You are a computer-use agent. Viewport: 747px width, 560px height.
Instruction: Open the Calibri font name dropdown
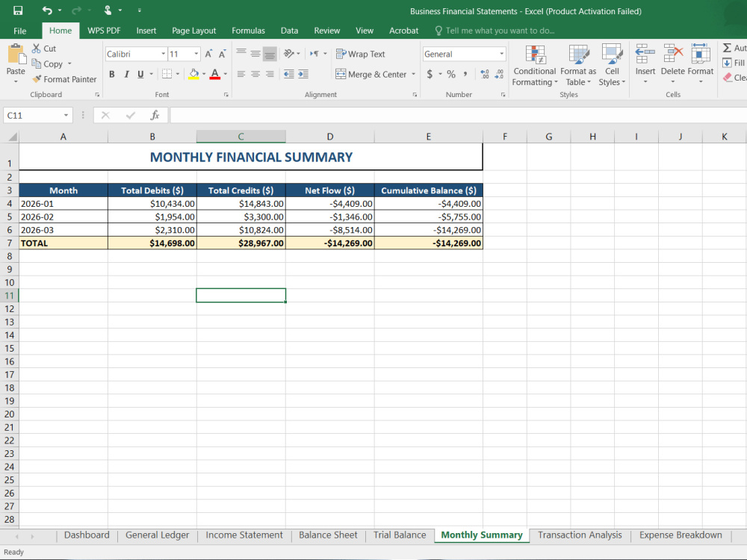[163, 54]
